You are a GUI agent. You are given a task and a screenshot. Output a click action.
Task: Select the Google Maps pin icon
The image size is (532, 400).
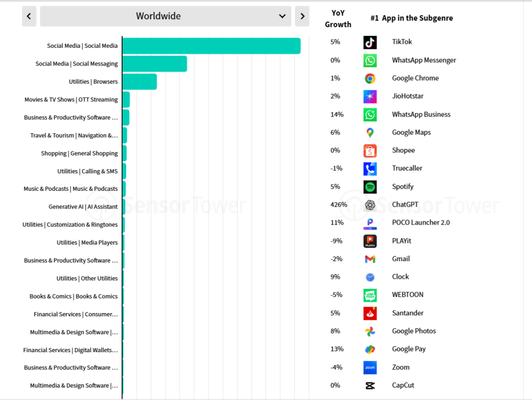click(x=370, y=133)
